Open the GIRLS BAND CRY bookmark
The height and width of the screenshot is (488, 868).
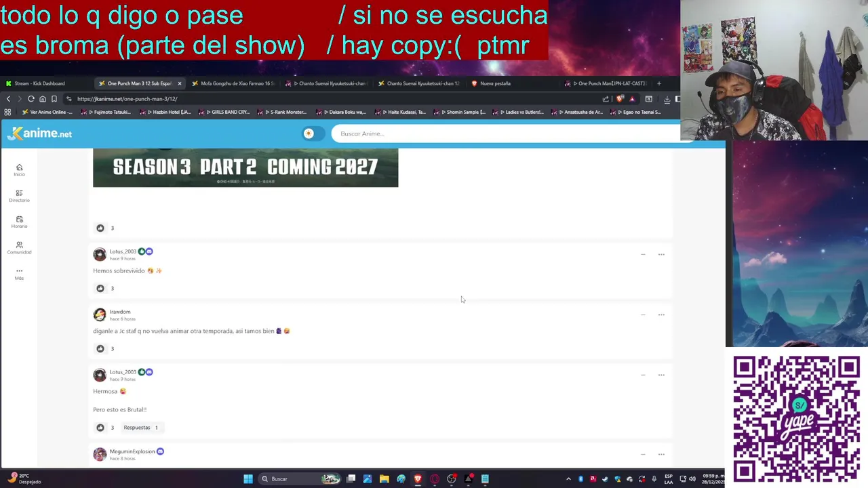click(x=225, y=112)
